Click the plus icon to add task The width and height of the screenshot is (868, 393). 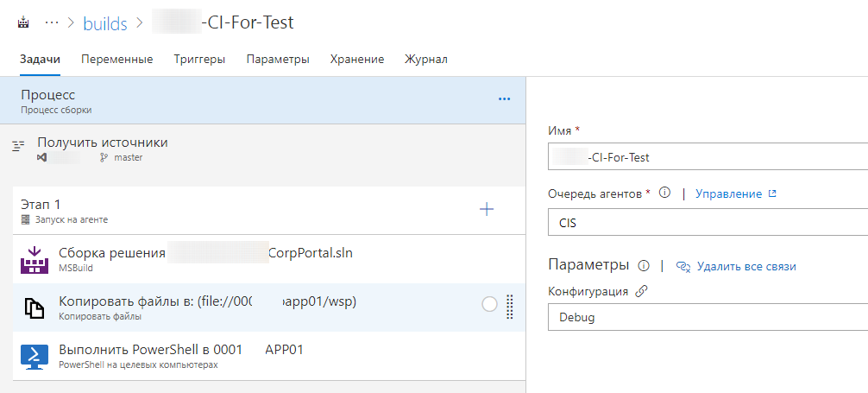point(487,209)
